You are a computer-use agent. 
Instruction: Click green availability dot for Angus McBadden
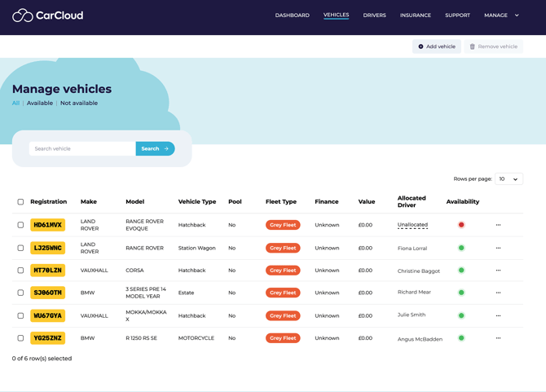pos(461,338)
